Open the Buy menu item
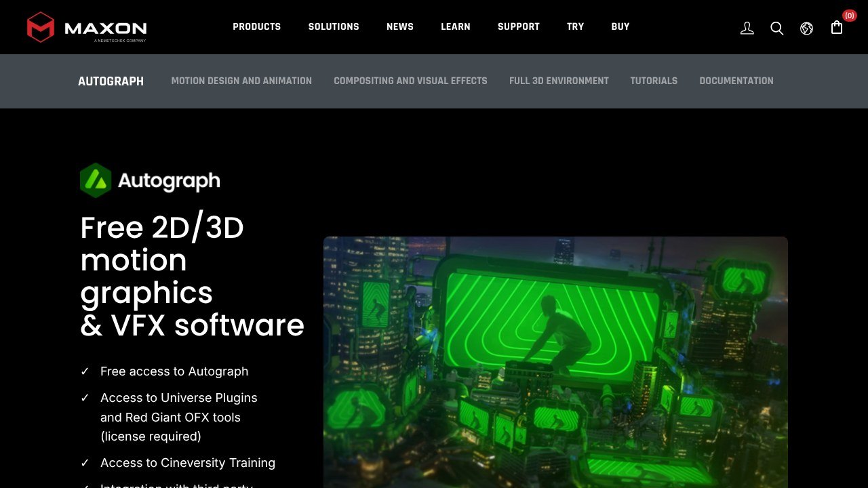This screenshot has width=868, height=488. [x=620, y=26]
